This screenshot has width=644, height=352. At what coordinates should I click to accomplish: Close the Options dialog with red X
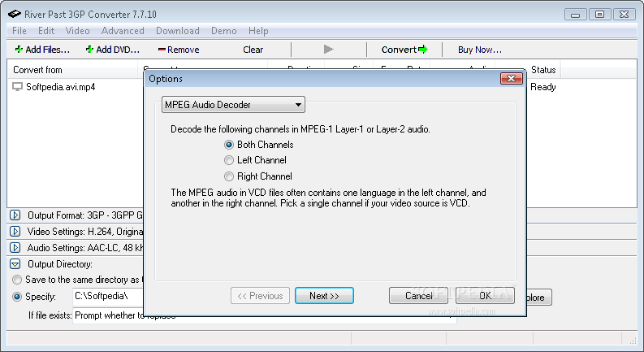click(512, 78)
